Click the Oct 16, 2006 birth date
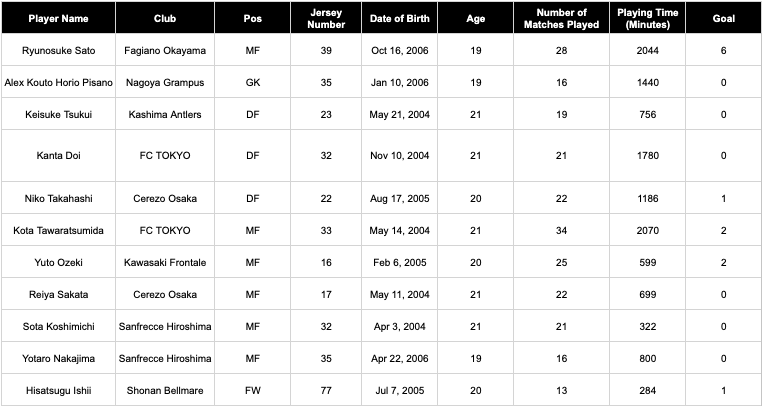 (x=399, y=51)
